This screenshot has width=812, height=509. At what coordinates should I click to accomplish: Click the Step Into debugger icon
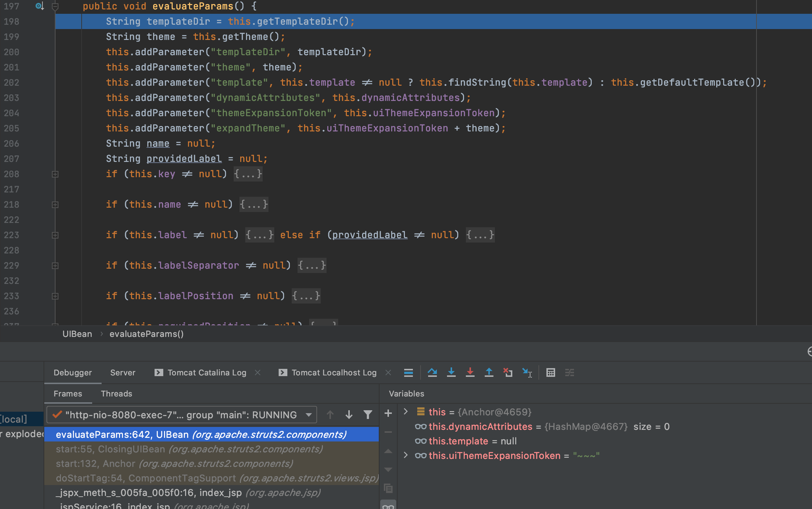coord(451,372)
